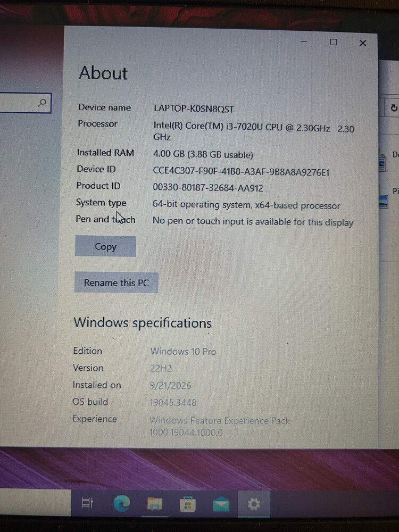The image size is (399, 532).
Task: Maximize the Settings About window
Action: [x=334, y=41]
